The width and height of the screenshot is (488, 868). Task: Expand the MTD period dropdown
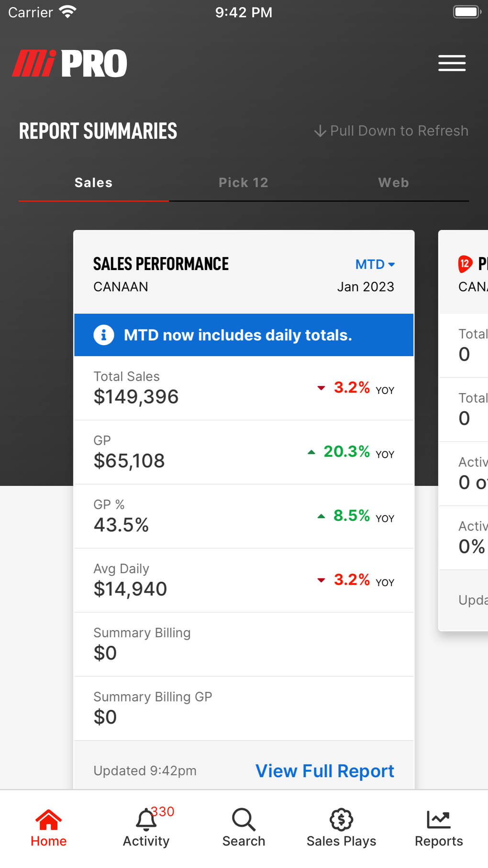pyautogui.click(x=375, y=264)
